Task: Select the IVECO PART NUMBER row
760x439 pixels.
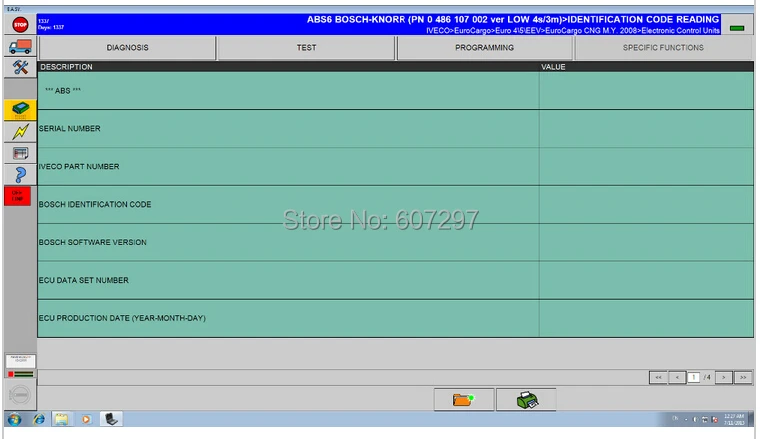Action: point(396,167)
